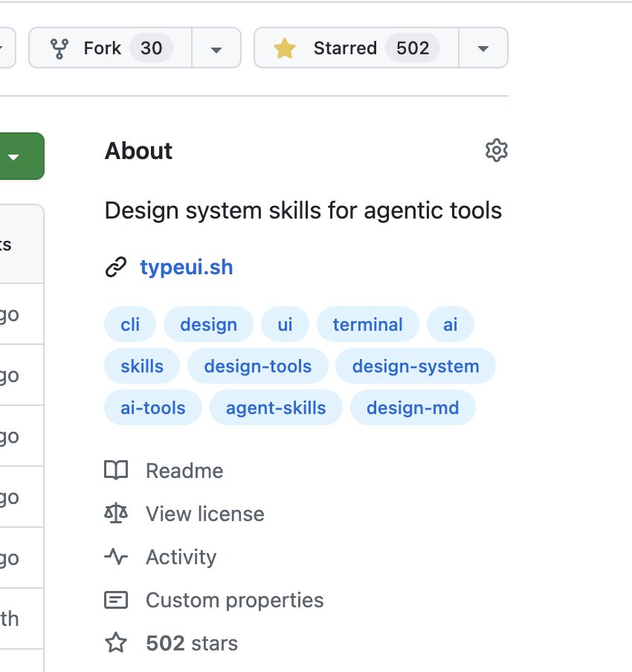Screen dimensions: 632x672
Task: Open the Fork options dropdown arrow
Action: [216, 48]
